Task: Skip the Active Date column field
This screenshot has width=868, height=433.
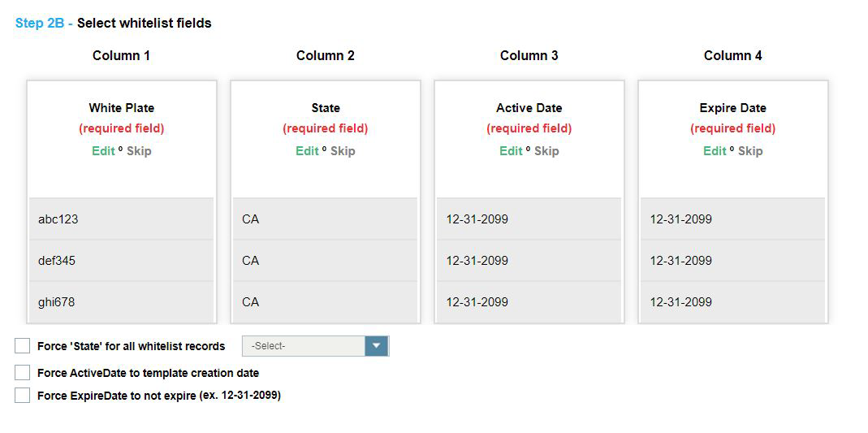Action: point(546,151)
